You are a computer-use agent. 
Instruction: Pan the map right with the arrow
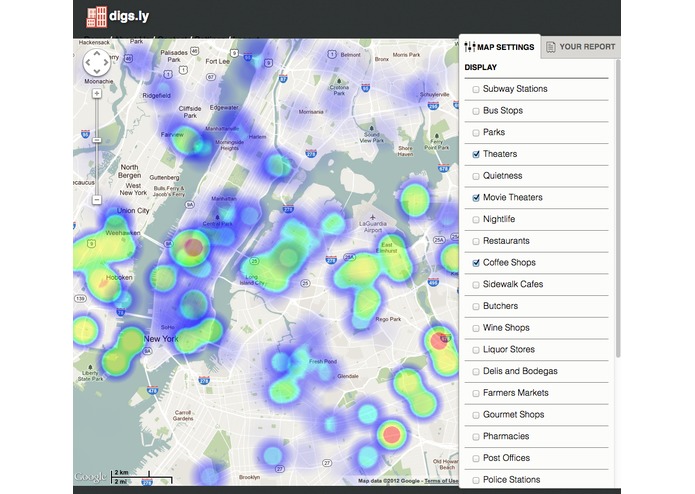click(106, 62)
